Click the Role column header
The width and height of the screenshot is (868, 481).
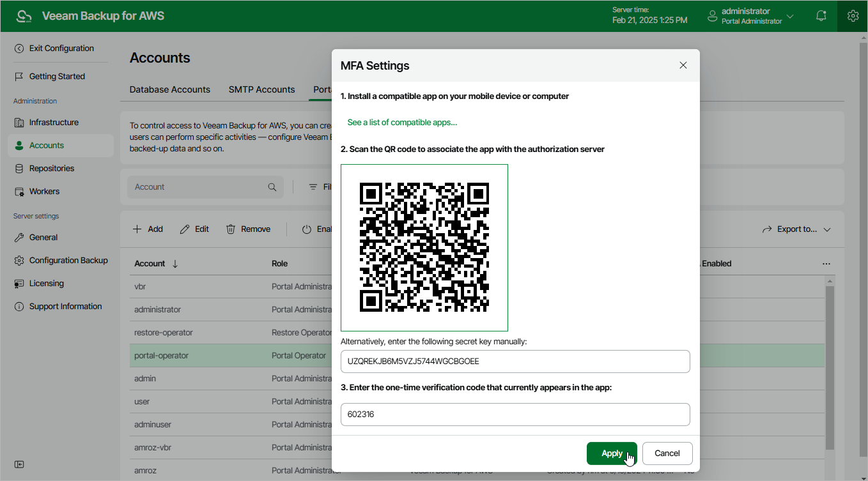(279, 264)
